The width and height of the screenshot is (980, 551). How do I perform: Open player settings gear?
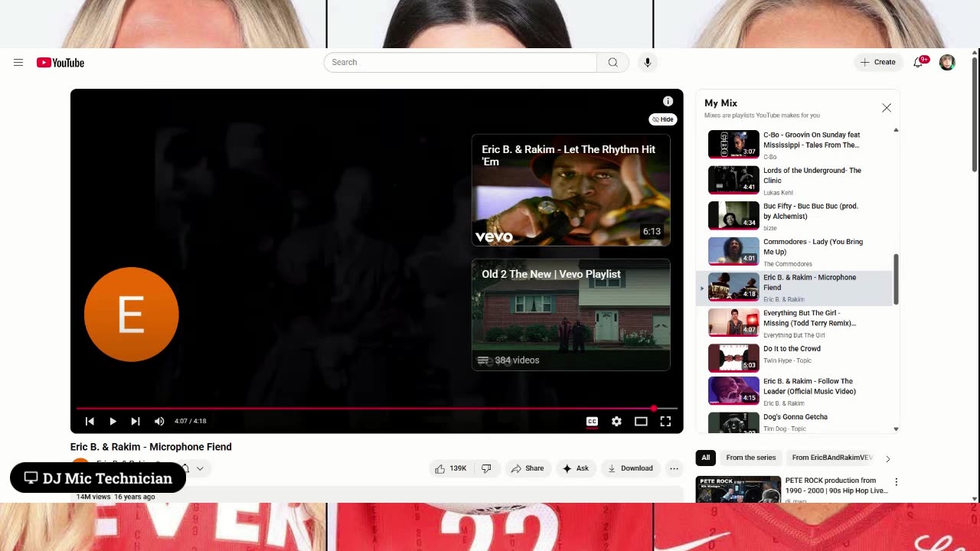point(616,422)
